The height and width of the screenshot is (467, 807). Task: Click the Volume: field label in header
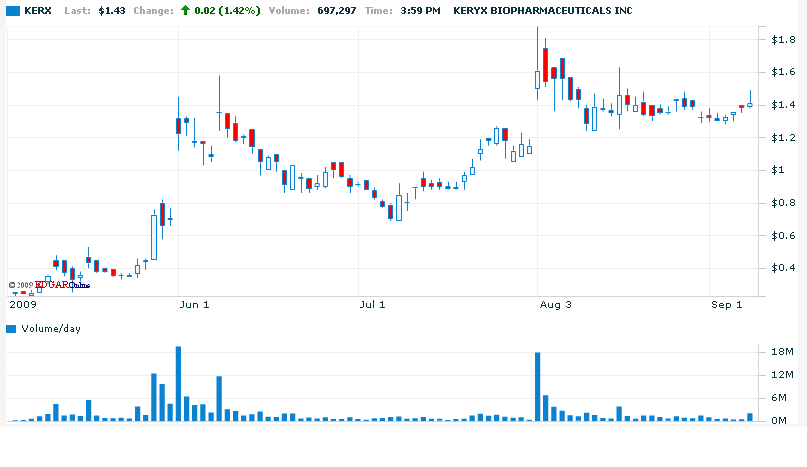click(x=289, y=11)
